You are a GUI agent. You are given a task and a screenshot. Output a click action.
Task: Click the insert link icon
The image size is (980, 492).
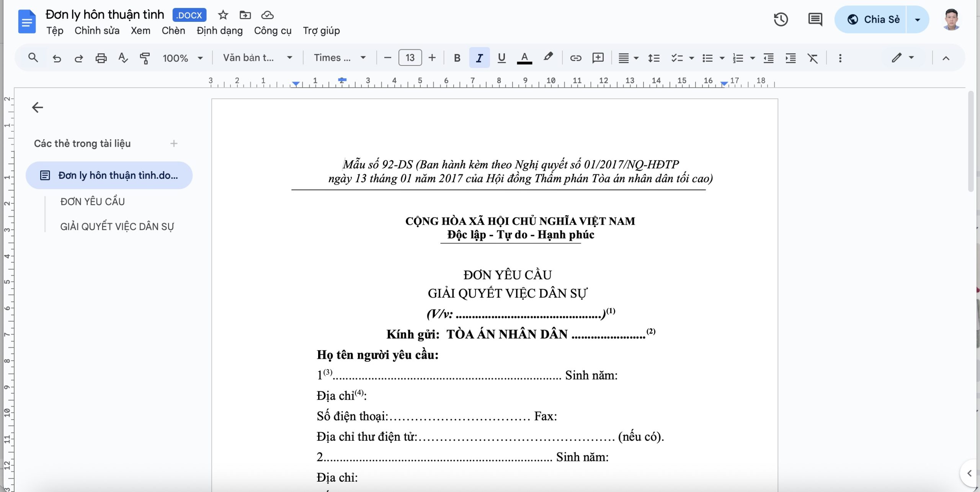(575, 58)
